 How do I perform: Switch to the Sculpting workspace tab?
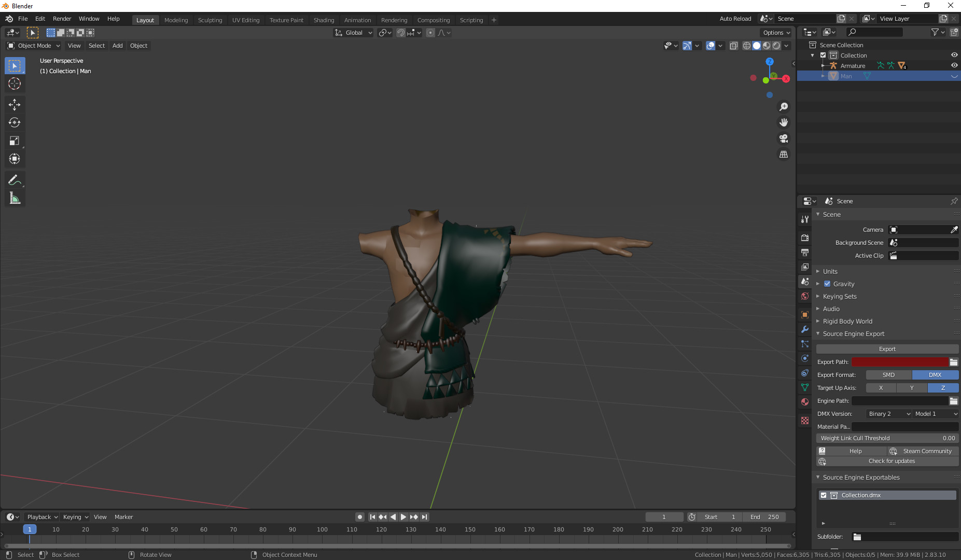coord(210,20)
